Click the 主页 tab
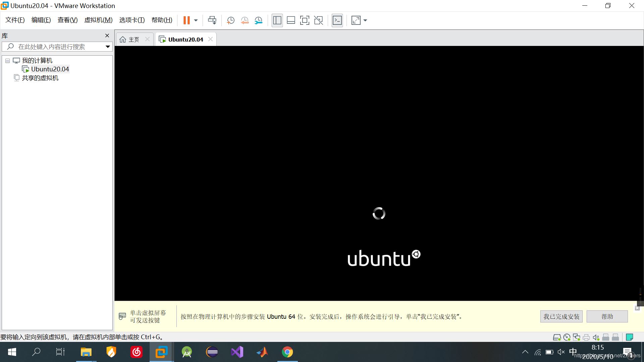Image resolution: width=644 pixels, height=362 pixels. (133, 39)
